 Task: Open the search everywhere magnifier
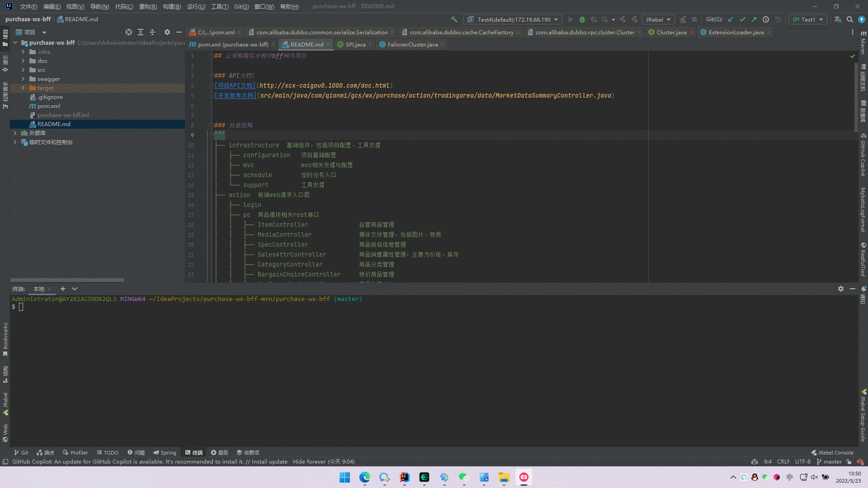pyautogui.click(x=850, y=19)
